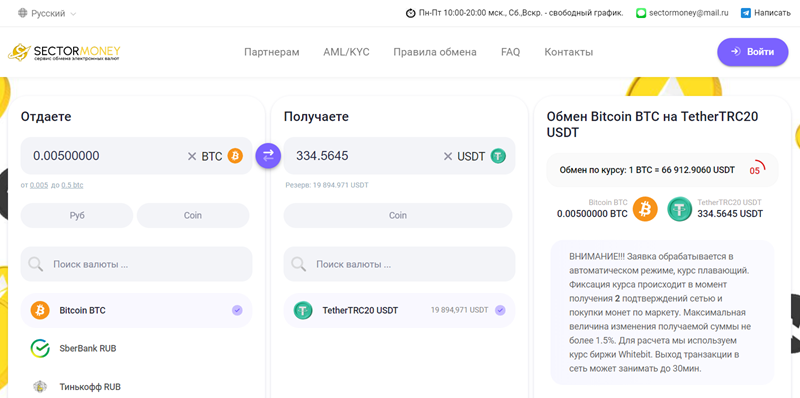This screenshot has height=398, width=800.
Task: Click the SectorMoney logo
Action: [x=64, y=52]
